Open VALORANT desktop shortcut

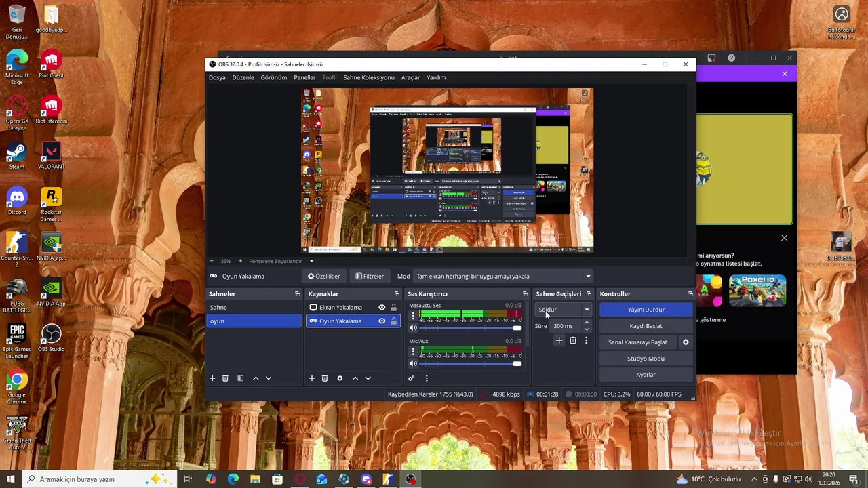(x=51, y=156)
